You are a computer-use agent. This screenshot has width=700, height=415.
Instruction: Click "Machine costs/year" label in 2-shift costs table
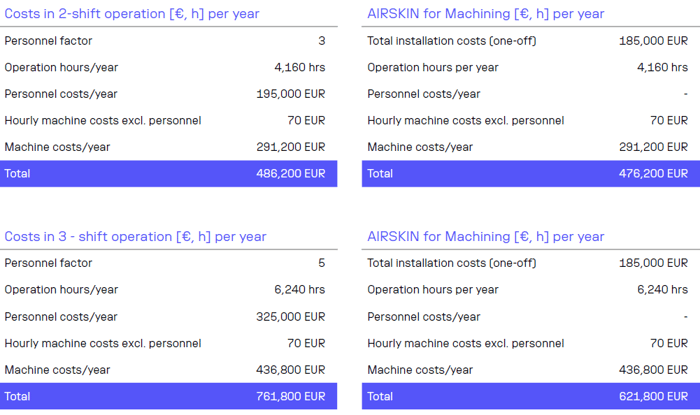coord(57,147)
